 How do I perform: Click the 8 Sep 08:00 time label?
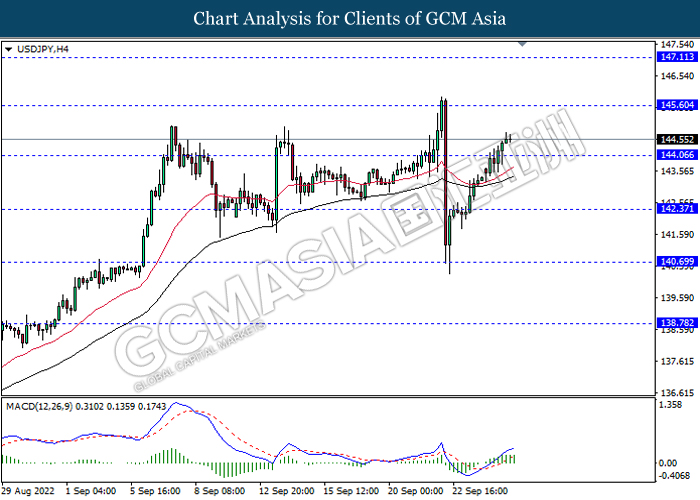(220, 491)
